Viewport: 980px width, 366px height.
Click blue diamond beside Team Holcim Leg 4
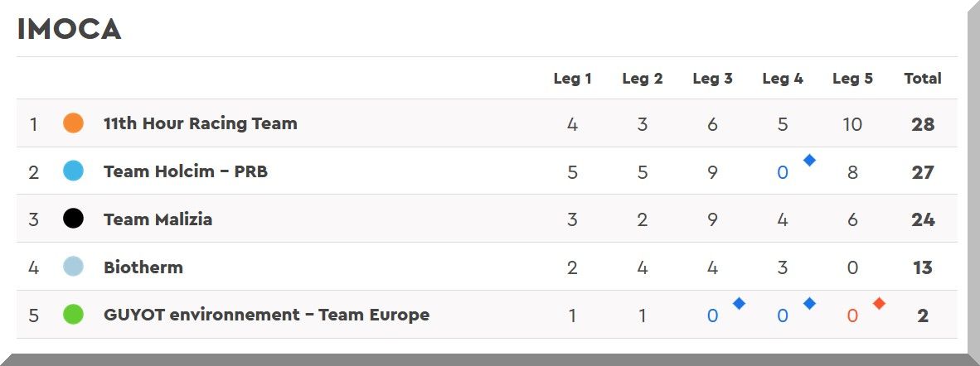coord(809,161)
